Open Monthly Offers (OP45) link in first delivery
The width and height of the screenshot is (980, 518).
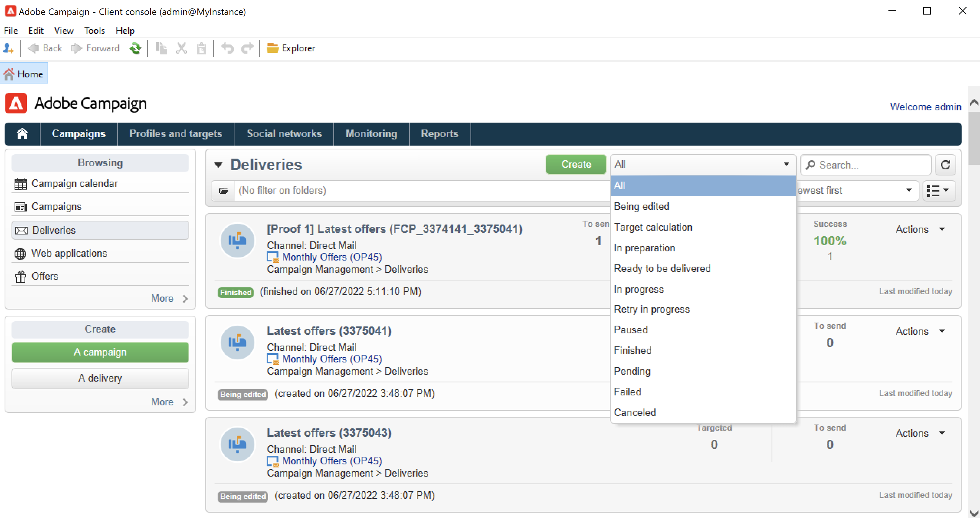tap(332, 257)
